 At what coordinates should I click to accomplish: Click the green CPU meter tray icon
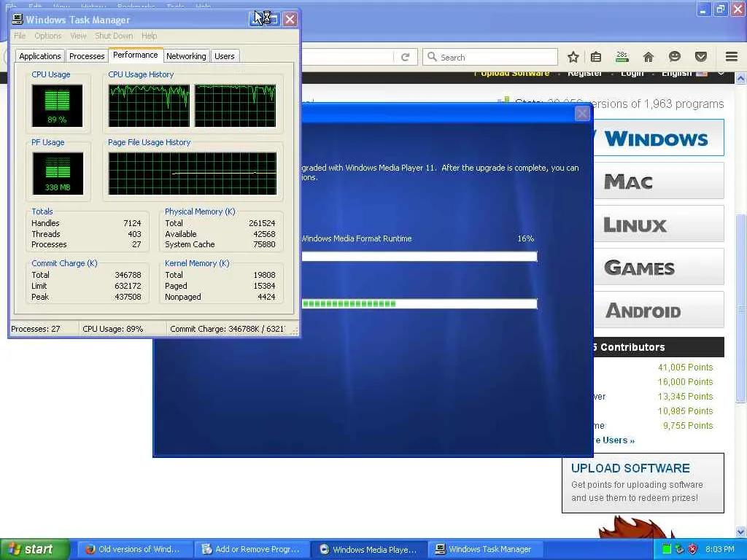point(667,550)
